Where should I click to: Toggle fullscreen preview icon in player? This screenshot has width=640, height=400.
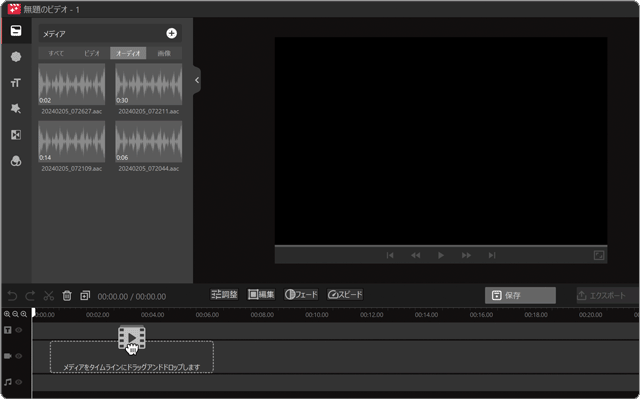(598, 255)
